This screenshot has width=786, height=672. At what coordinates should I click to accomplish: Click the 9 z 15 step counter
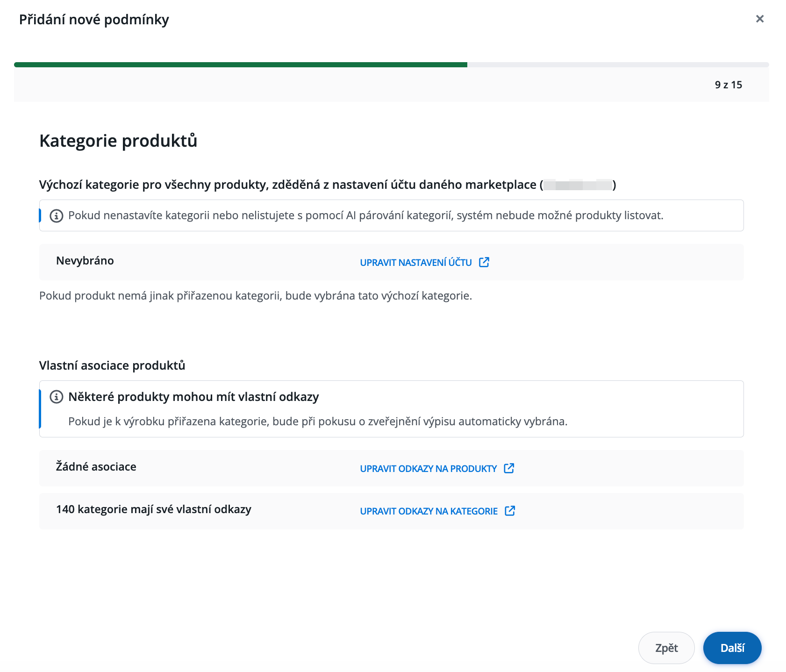(728, 85)
